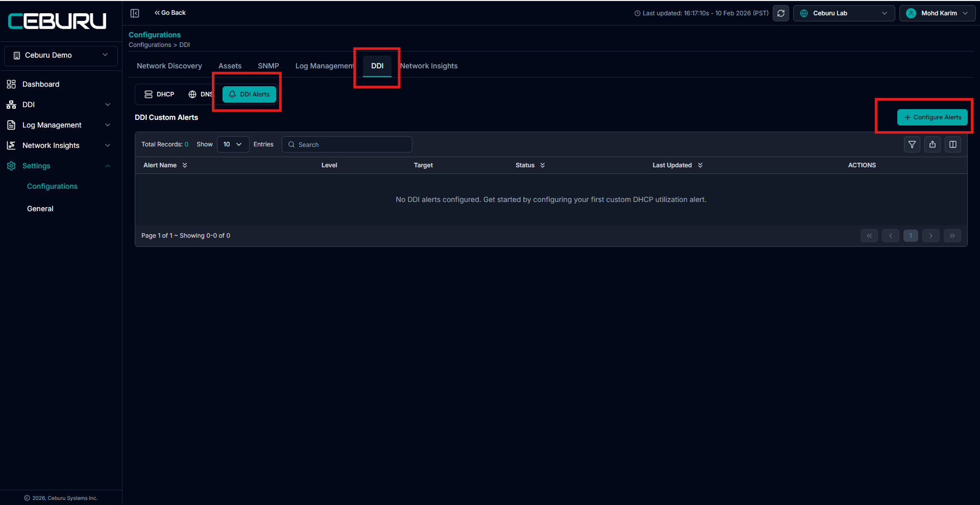Sort by Alert Name arrows

tap(185, 165)
